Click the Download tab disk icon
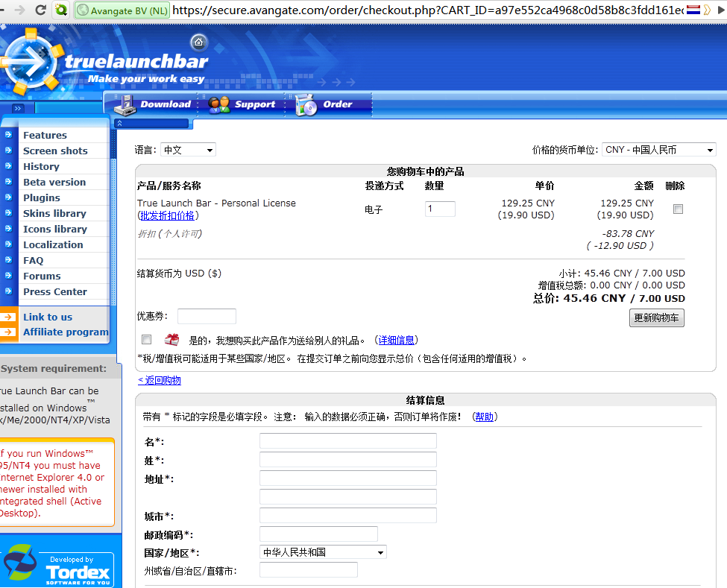The image size is (727, 588). click(125, 105)
